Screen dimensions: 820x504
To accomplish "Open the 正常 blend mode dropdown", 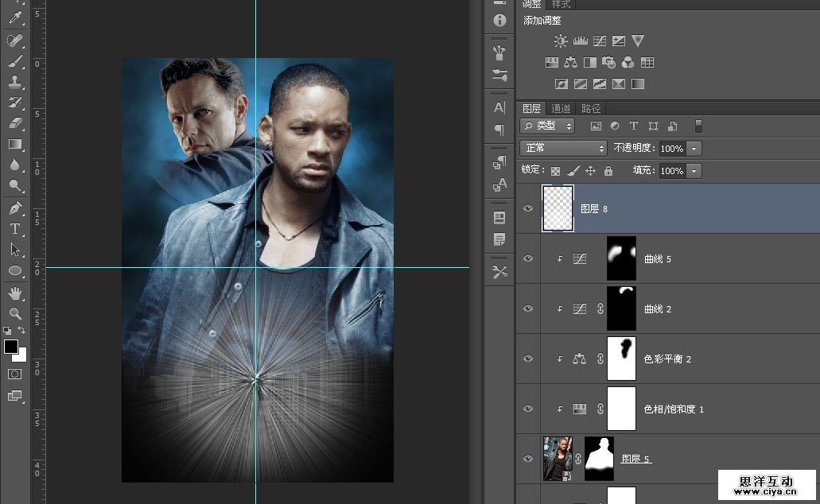I will [x=563, y=149].
